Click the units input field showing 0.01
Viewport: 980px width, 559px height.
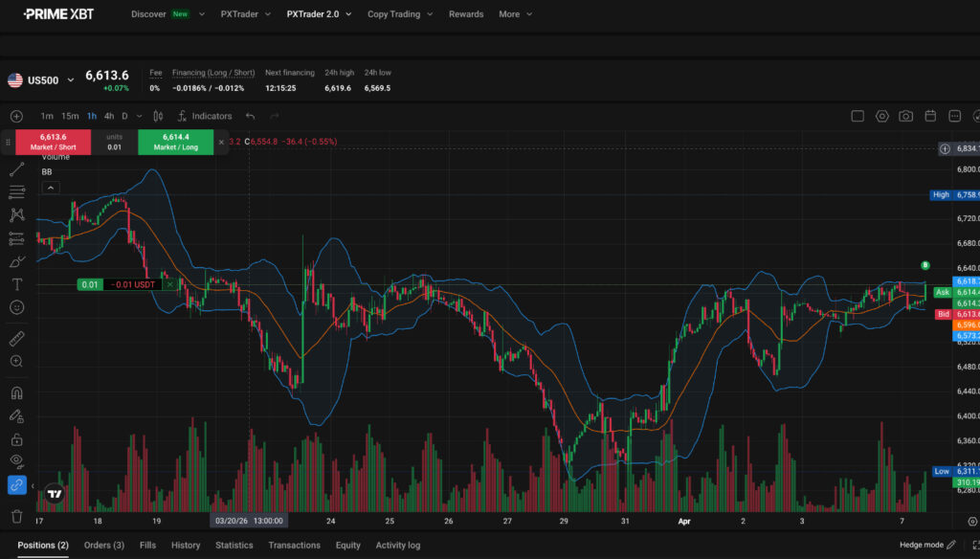click(115, 142)
